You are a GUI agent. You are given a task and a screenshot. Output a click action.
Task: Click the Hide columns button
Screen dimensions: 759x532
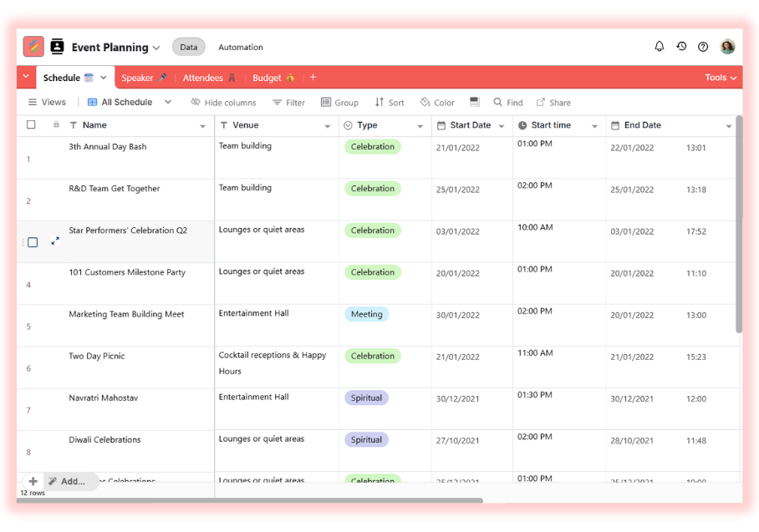point(223,103)
